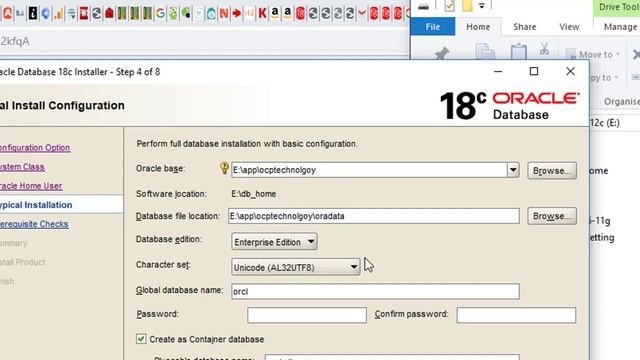The height and width of the screenshot is (360, 640).
Task: Click the Paste clipboard icon in Explorer ribbon
Action: tap(518, 52)
